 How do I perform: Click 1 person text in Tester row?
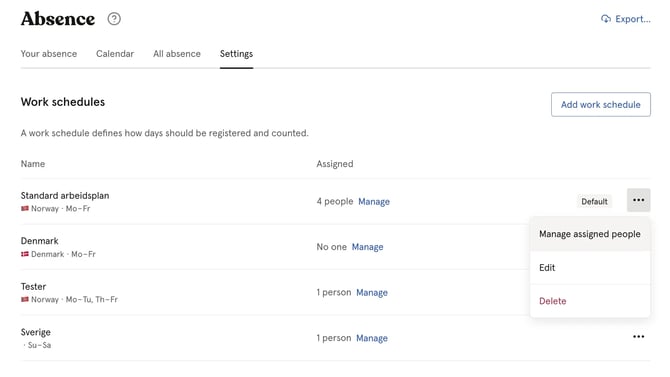tap(334, 292)
